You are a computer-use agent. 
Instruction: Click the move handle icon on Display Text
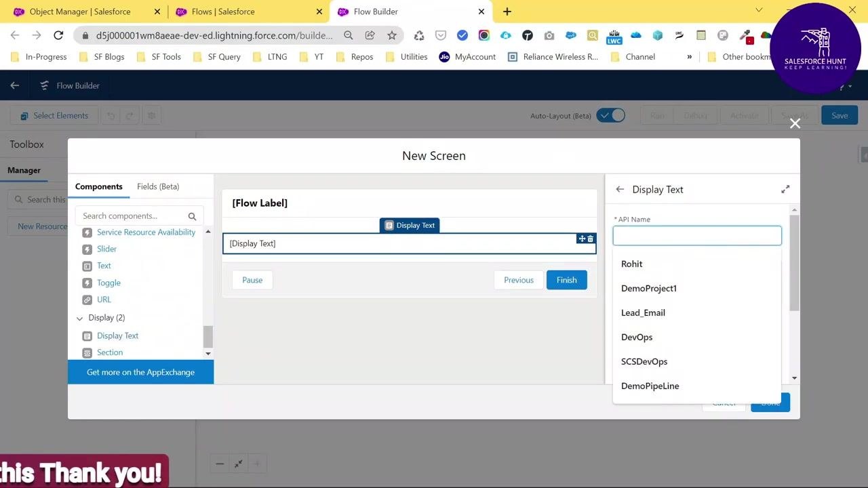(x=582, y=239)
